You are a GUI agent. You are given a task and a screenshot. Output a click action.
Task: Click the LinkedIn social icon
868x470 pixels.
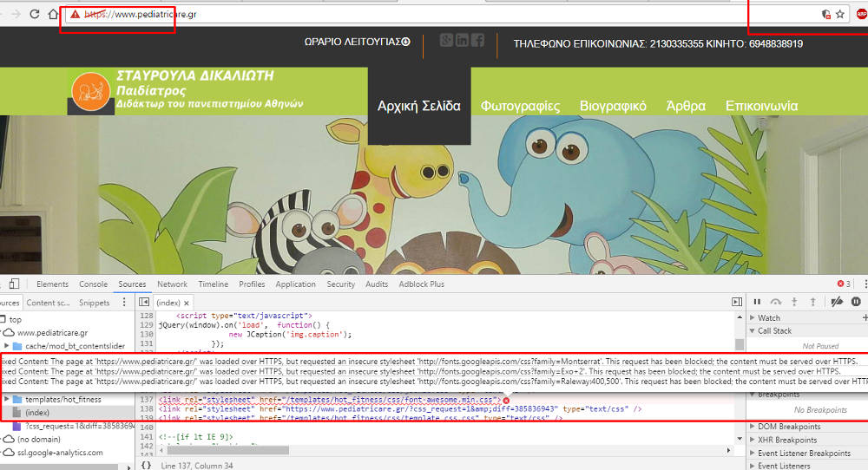[462, 40]
